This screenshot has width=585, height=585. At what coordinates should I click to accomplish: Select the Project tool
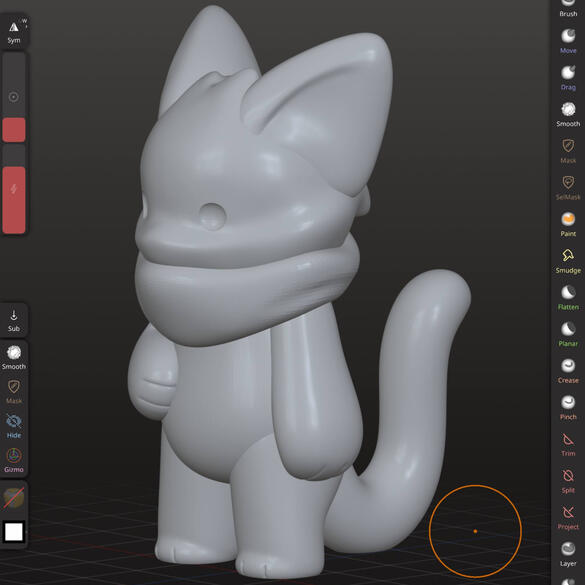coord(568,517)
